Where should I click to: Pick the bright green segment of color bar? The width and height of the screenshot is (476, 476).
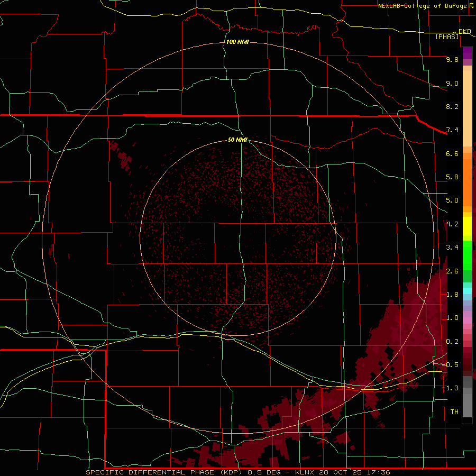pyautogui.click(x=467, y=255)
